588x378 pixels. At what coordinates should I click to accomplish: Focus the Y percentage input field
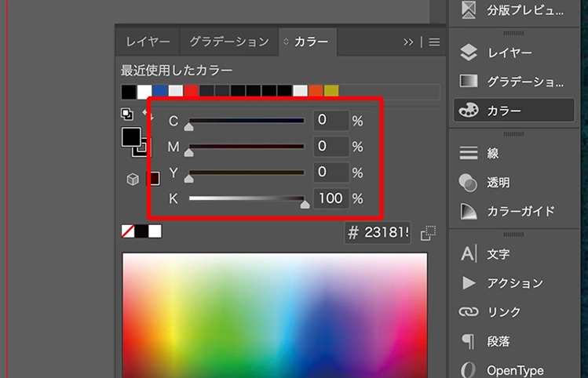pyautogui.click(x=331, y=172)
